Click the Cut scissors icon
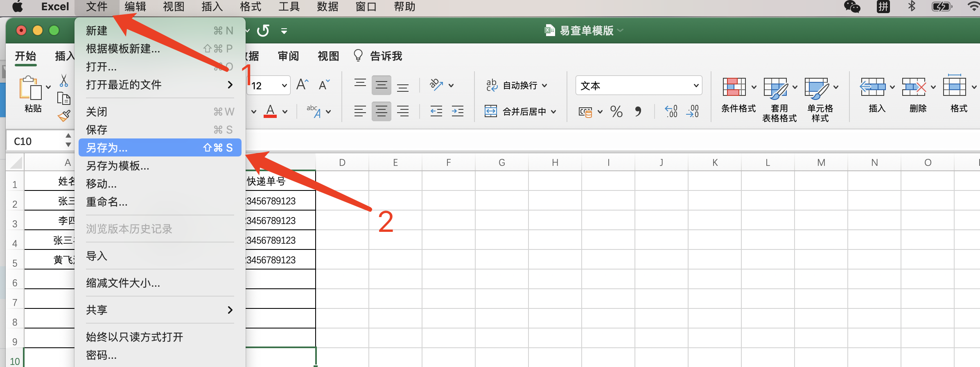The width and height of the screenshot is (980, 367). pos(64,80)
